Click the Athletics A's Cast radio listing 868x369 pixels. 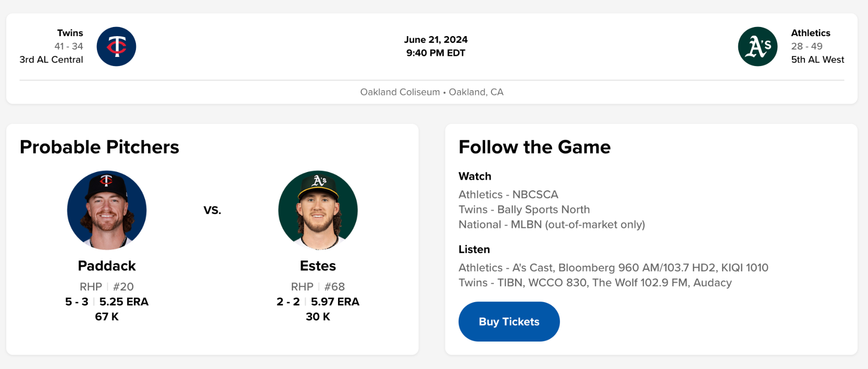click(613, 268)
